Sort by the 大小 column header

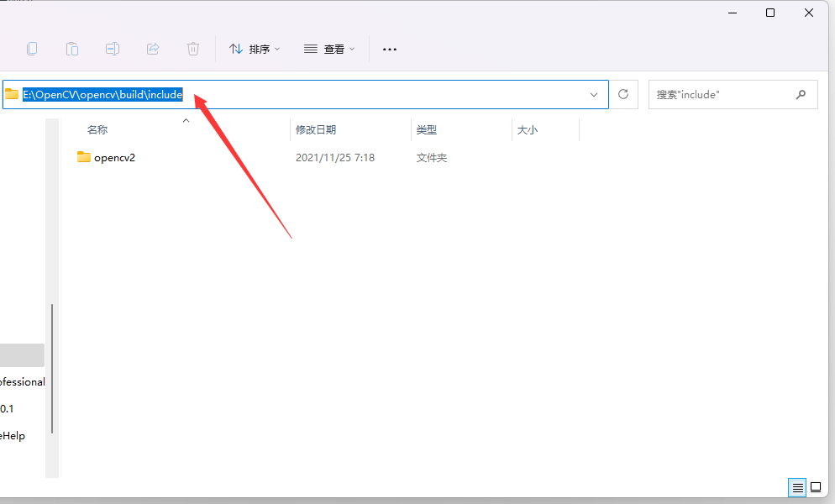tap(528, 130)
